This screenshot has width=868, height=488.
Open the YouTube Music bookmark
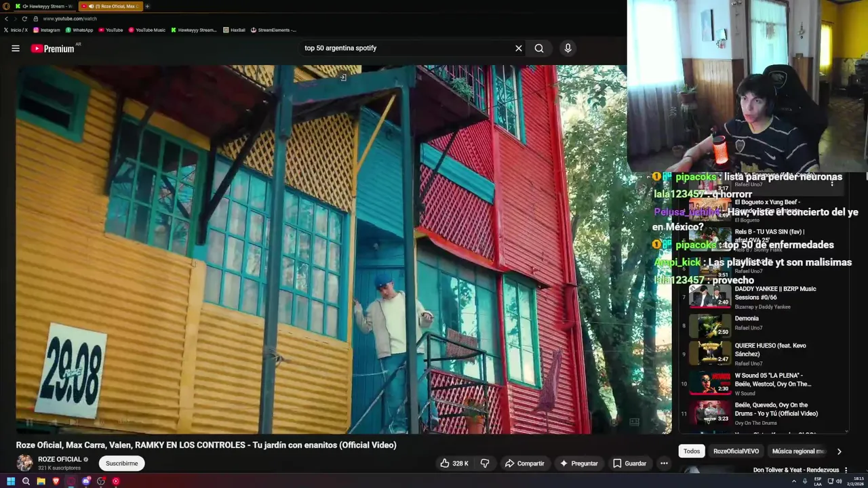coord(147,30)
